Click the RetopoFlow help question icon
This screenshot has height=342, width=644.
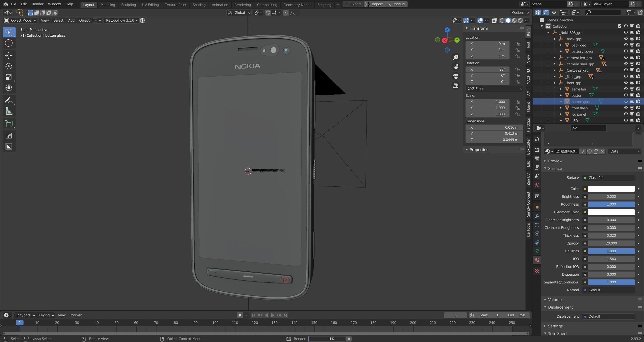[x=142, y=21]
